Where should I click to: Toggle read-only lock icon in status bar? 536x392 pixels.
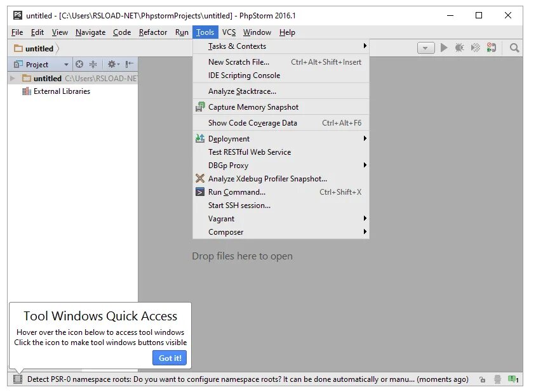coord(482,379)
